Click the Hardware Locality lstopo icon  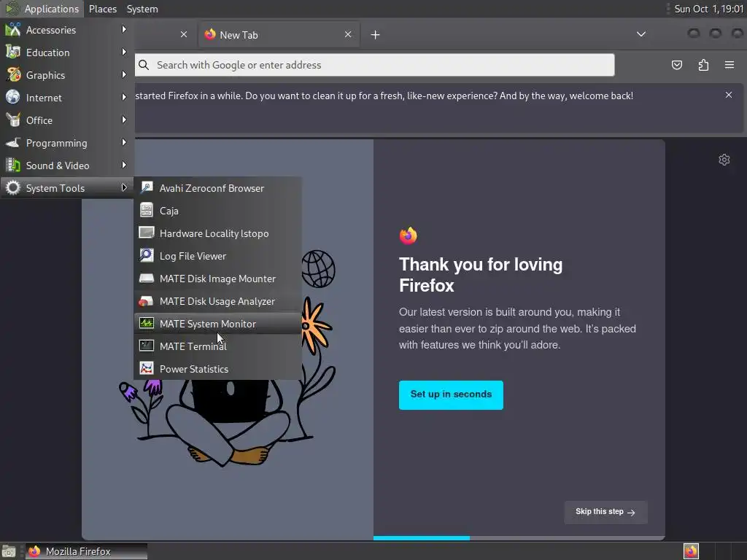pyautogui.click(x=146, y=233)
